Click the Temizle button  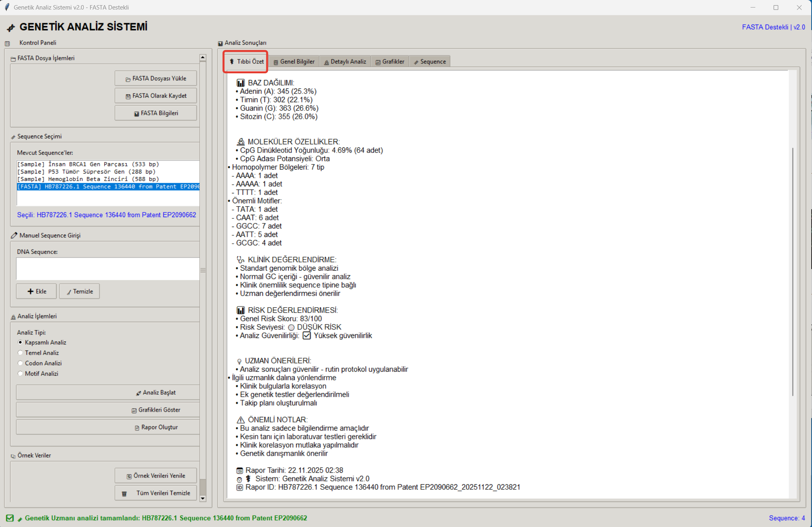(x=79, y=291)
